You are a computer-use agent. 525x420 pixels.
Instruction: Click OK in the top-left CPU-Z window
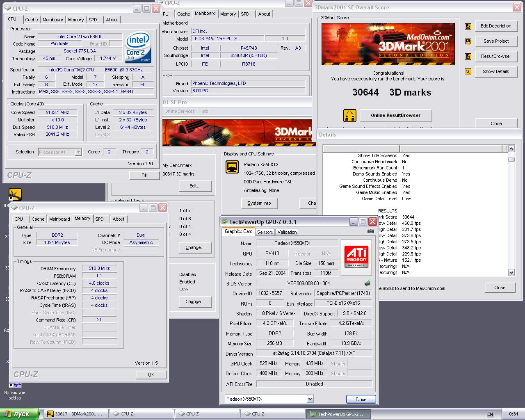click(144, 175)
